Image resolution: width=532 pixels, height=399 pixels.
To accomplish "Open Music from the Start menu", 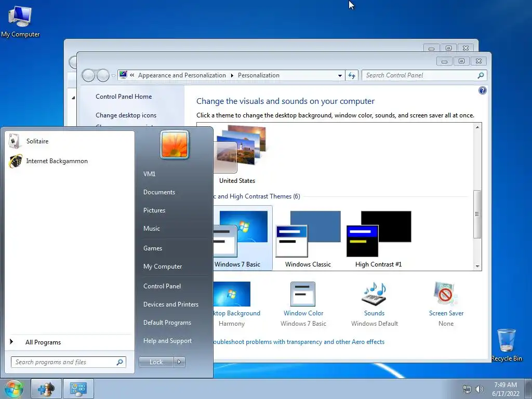I will tap(151, 229).
